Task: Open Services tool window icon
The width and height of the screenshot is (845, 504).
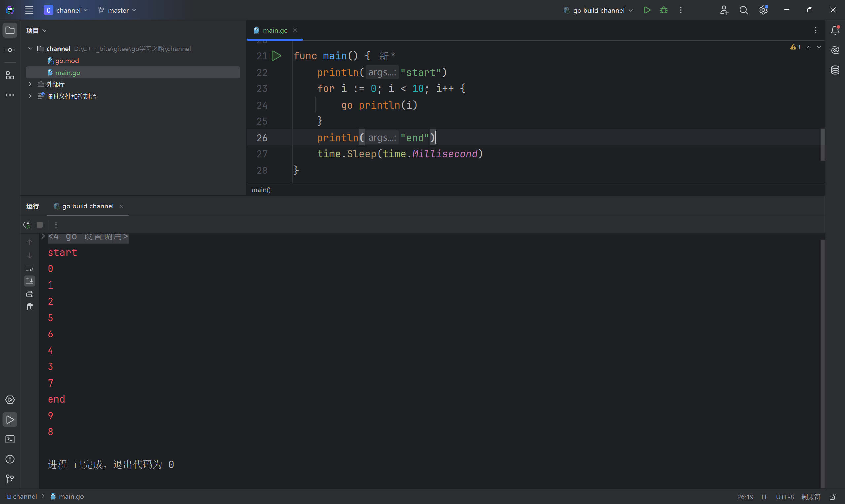Action: tap(10, 400)
